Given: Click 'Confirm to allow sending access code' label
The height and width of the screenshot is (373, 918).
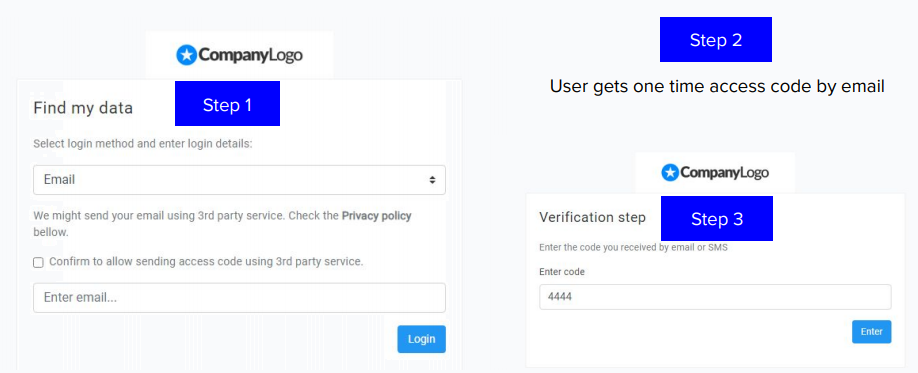Looking at the screenshot, I should 206,262.
